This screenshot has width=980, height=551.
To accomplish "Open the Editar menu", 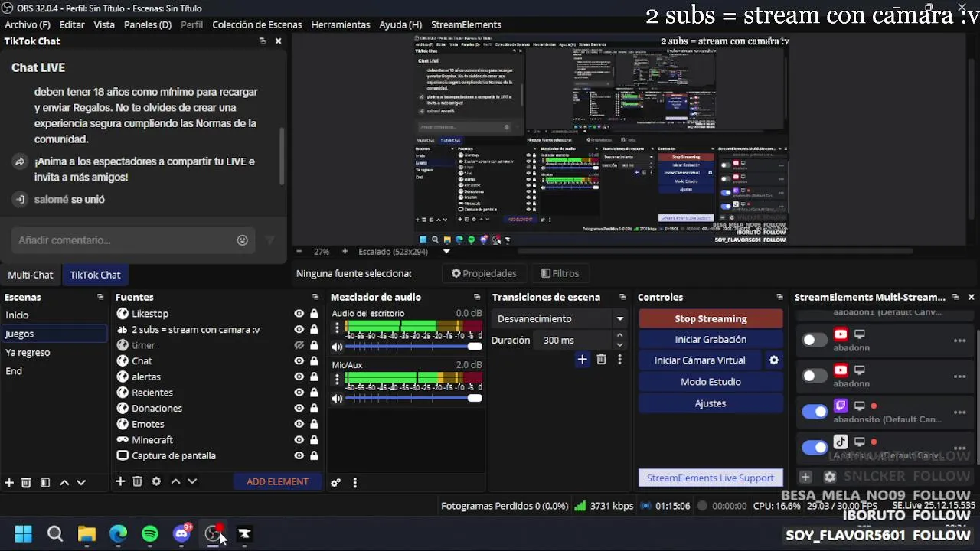I will [72, 24].
